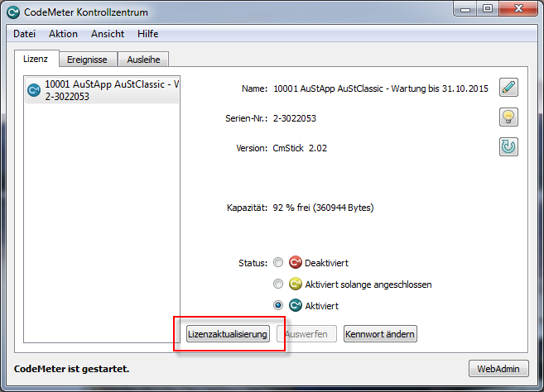This screenshot has height=392, width=544.
Task: Expand the Ansicht menu
Action: [x=108, y=34]
